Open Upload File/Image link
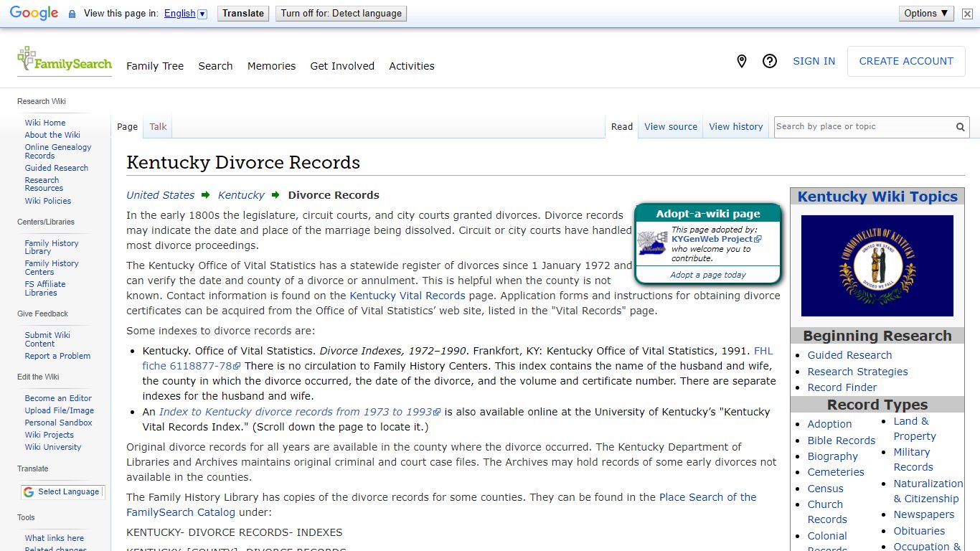 pyautogui.click(x=60, y=410)
